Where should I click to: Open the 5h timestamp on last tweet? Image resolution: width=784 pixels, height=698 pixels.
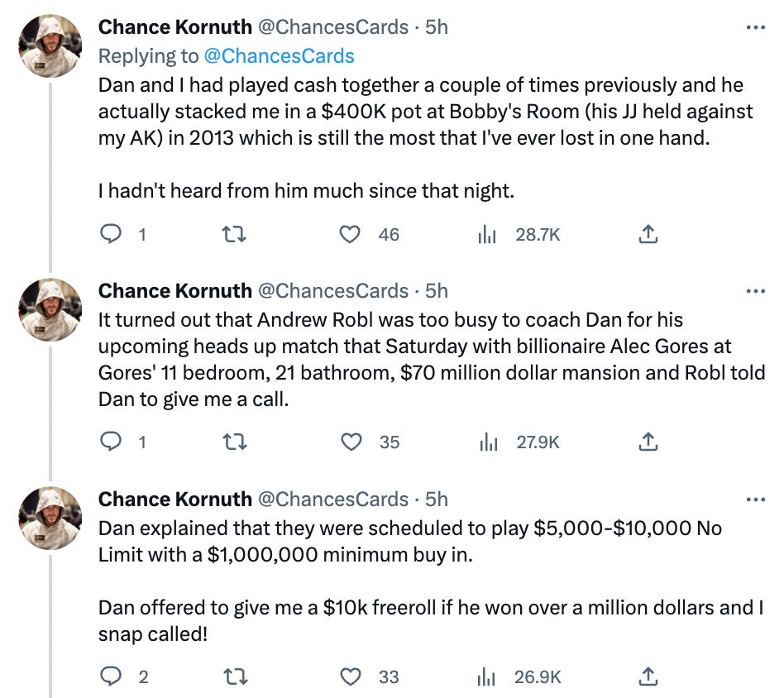tap(436, 500)
